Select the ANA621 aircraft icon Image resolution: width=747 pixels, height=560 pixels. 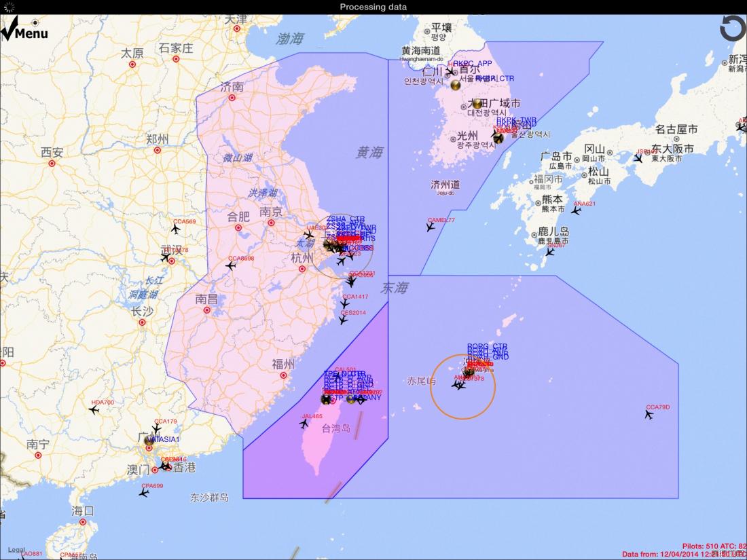pos(576,210)
